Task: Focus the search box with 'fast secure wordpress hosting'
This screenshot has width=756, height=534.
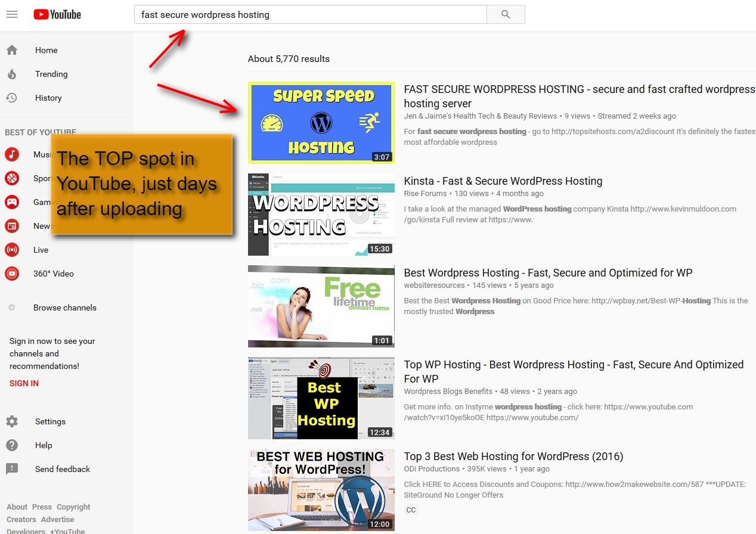Action: [x=311, y=14]
